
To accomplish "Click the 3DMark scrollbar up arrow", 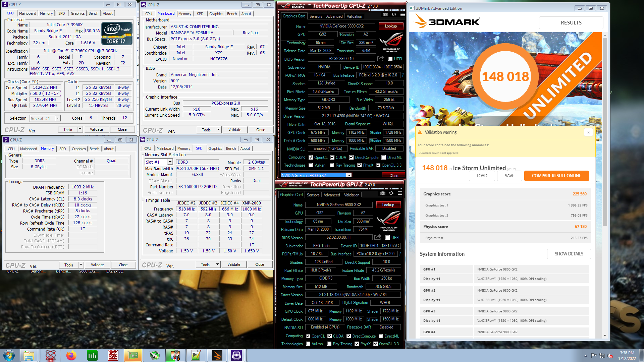I will point(605,35).
